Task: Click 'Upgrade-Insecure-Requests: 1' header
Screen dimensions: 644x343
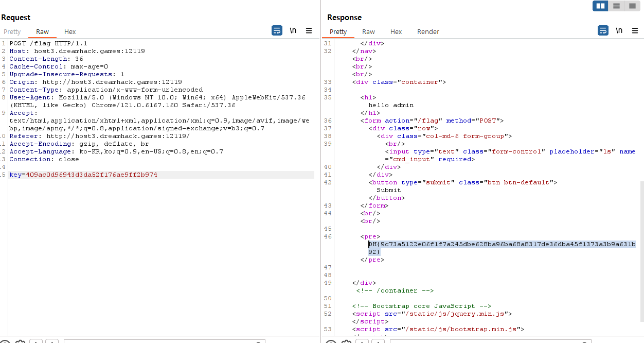Action: 67,74
